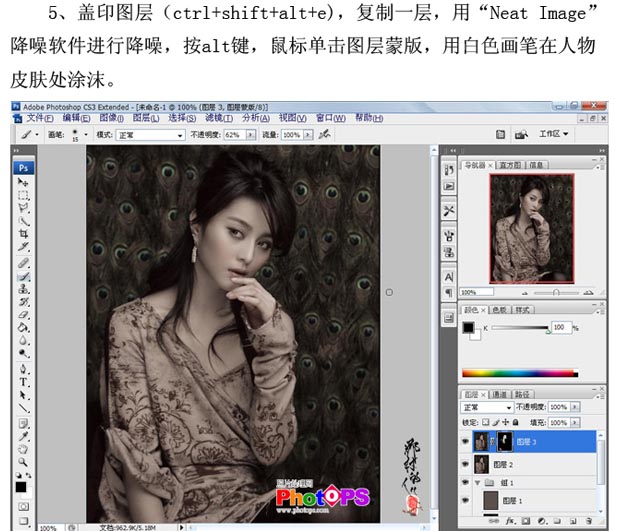Image resolution: width=619 pixels, height=531 pixels.
Task: Select the Hand tool
Action: point(23,449)
